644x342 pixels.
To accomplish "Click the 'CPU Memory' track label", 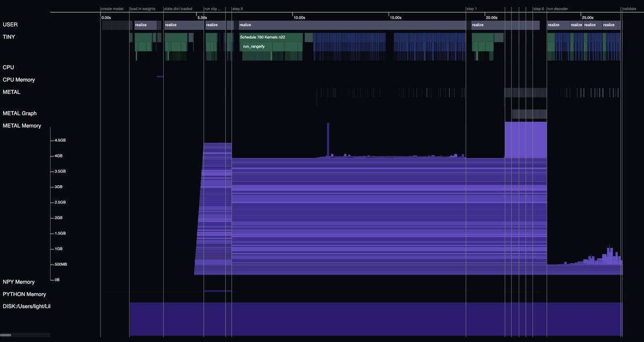I will 19,79.
